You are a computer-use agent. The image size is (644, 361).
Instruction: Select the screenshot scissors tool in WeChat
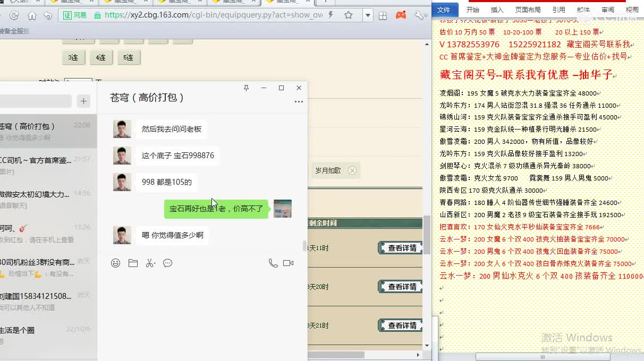tap(150, 263)
